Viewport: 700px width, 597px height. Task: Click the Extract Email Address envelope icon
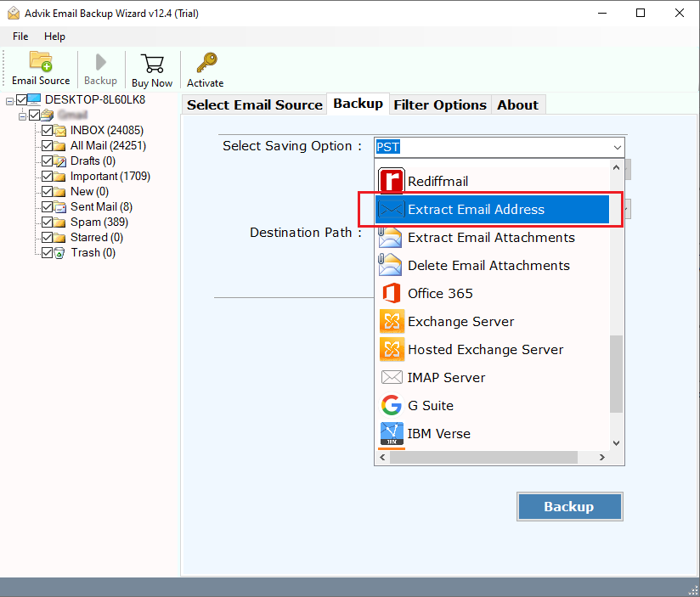(392, 209)
